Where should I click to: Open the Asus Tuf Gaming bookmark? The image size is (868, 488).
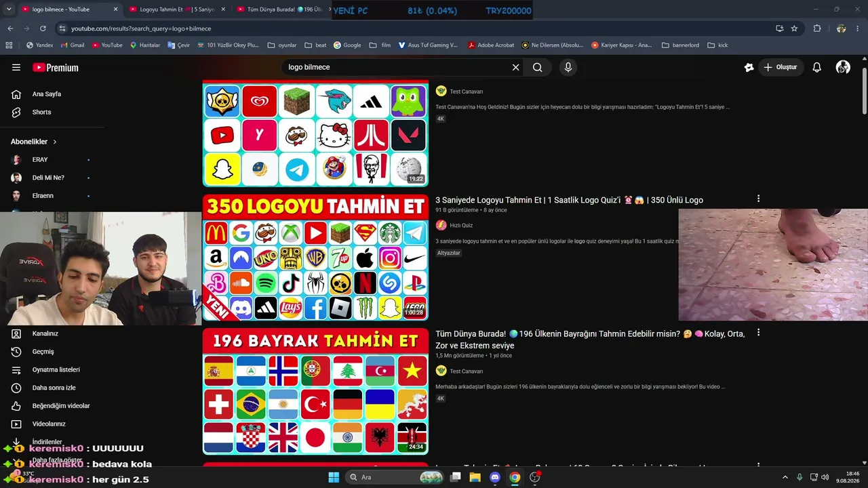click(x=428, y=45)
